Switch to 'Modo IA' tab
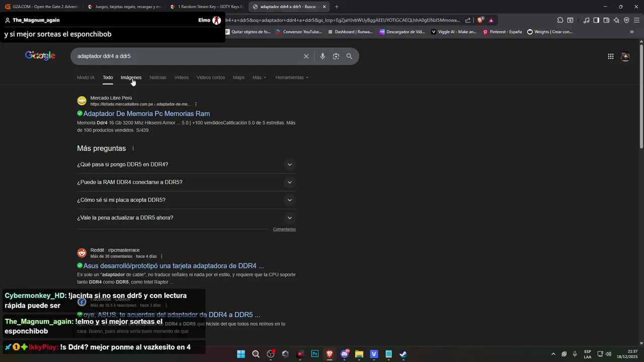 coord(86,77)
